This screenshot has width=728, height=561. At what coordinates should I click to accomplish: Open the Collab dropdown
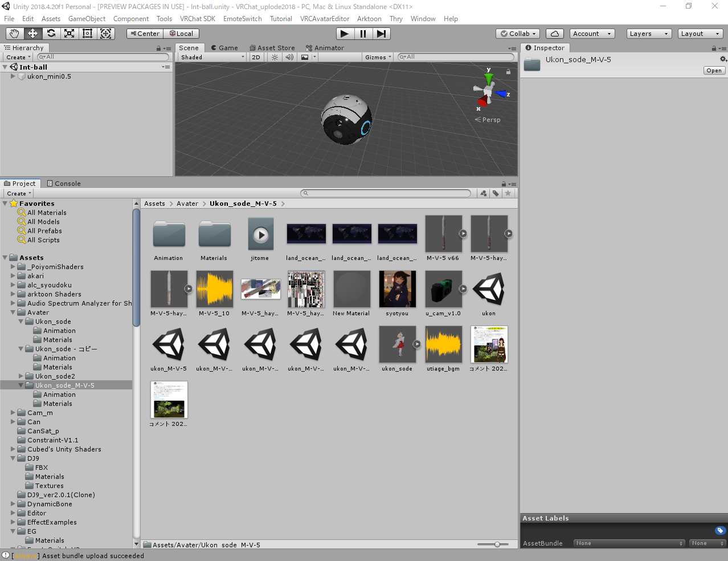tap(518, 34)
